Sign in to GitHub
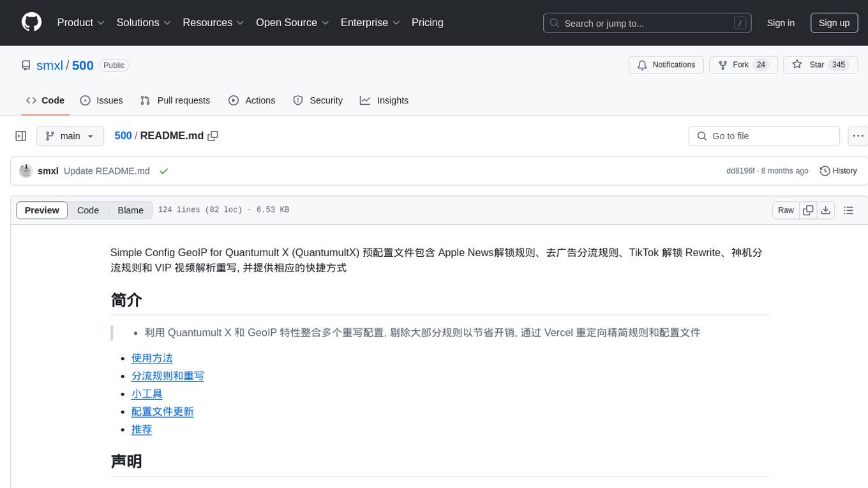The width and height of the screenshot is (868, 488). click(x=781, y=23)
